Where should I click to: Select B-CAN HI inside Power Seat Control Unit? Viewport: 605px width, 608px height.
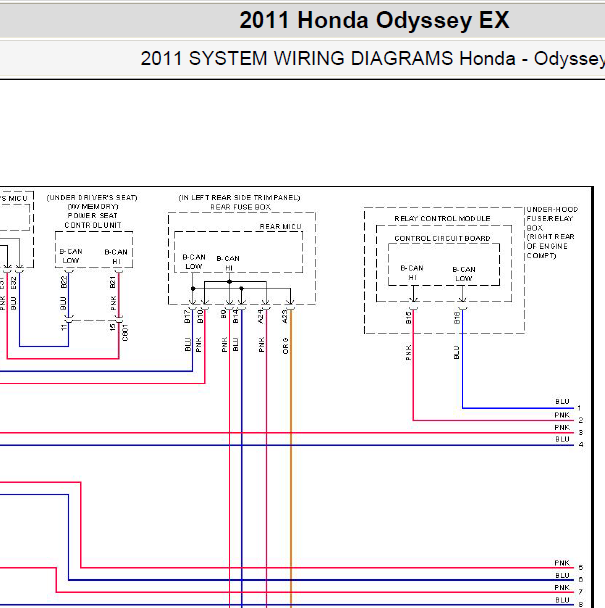[116, 257]
